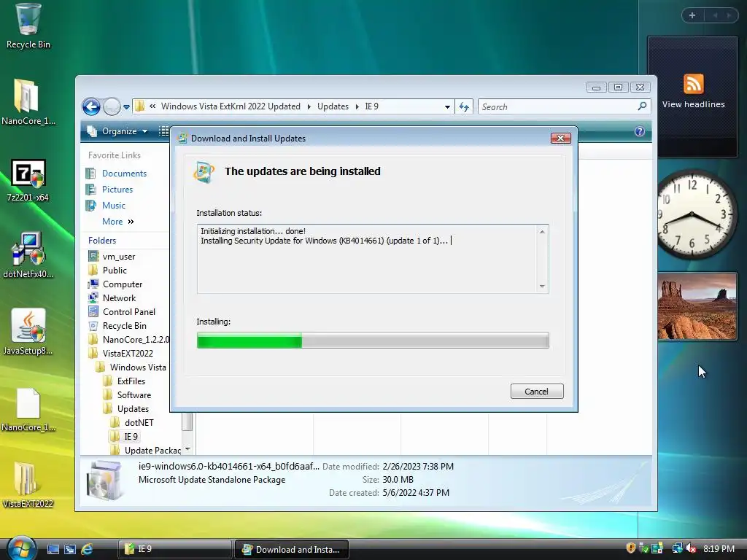Select ExtFiles folder in tree
747x560 pixels.
click(131, 381)
